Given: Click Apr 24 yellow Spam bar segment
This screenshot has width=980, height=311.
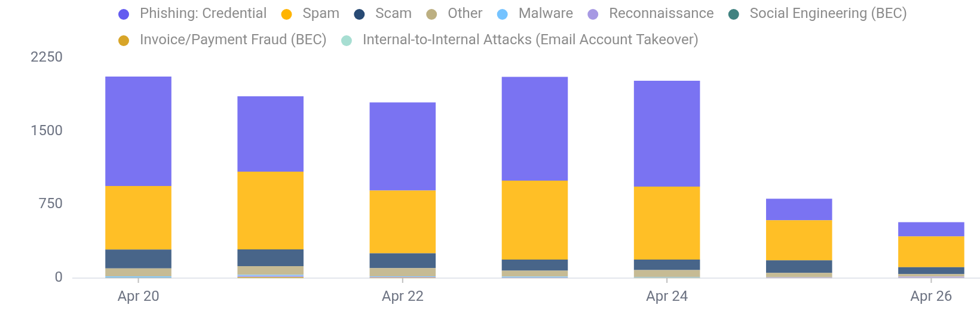Looking at the screenshot, I should (x=666, y=222).
